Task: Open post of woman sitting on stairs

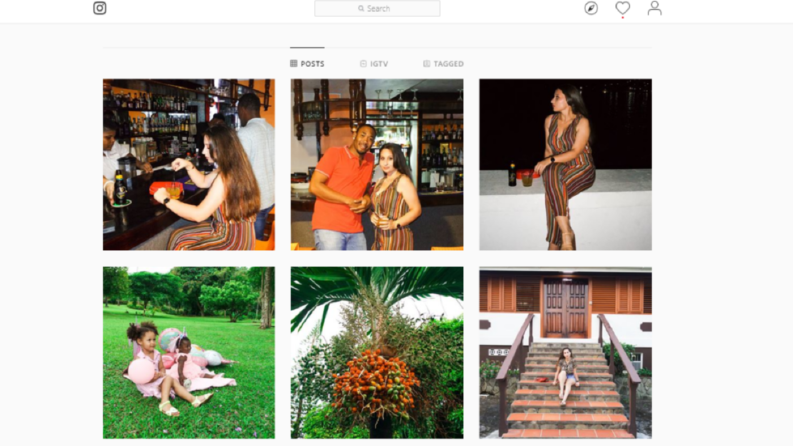Action: coord(565,352)
